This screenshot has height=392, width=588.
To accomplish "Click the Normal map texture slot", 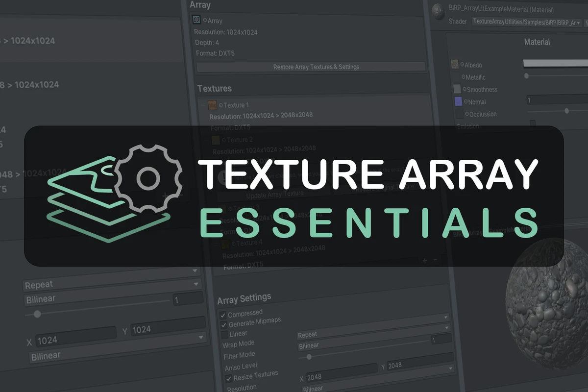I will pyautogui.click(x=459, y=101).
